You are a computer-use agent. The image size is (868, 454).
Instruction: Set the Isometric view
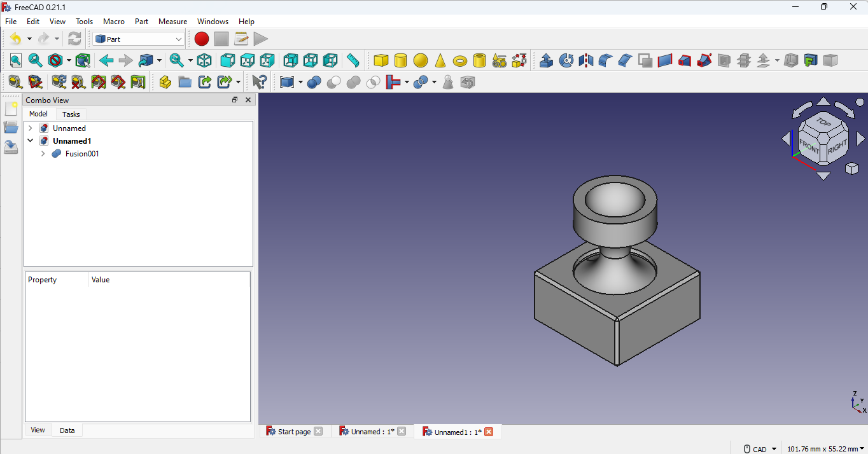pyautogui.click(x=204, y=60)
